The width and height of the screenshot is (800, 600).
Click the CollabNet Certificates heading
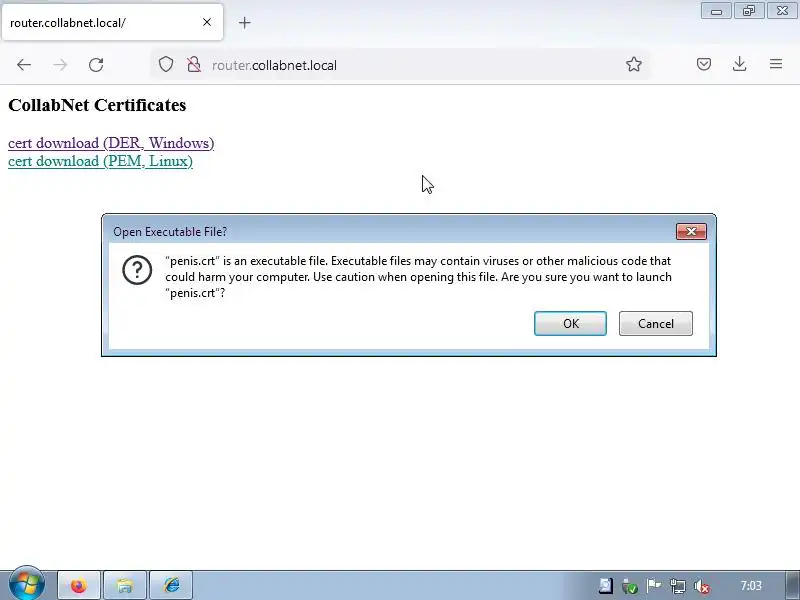[x=97, y=105]
